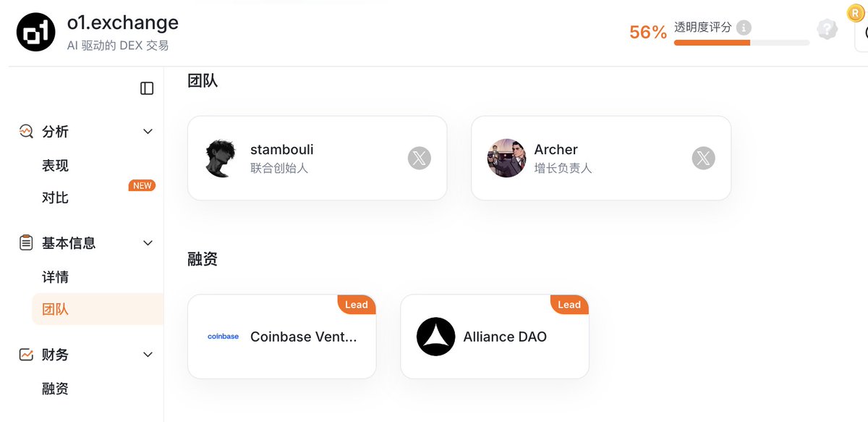This screenshot has height=422, width=868.
Task: Open stambouli's X profile icon
Action: [420, 158]
